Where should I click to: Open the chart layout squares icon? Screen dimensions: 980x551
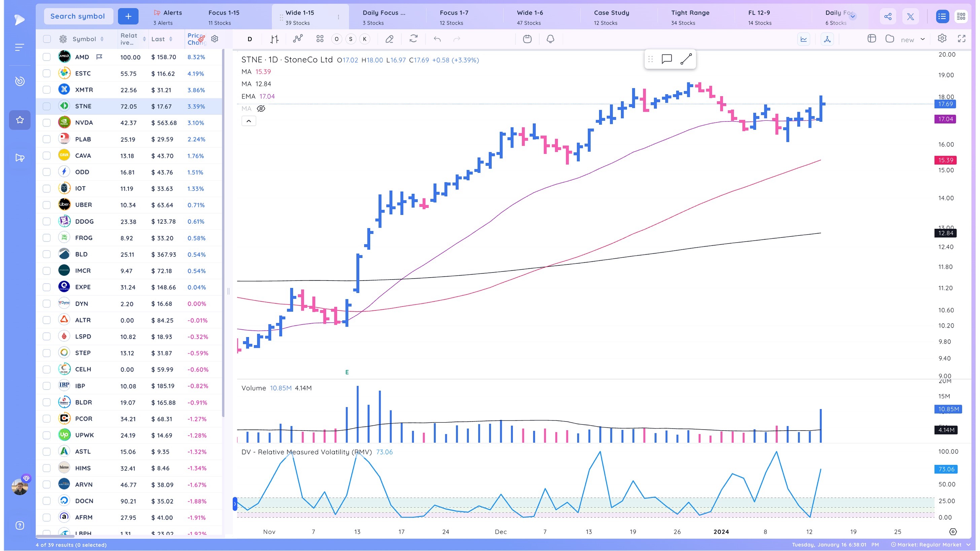pos(320,39)
